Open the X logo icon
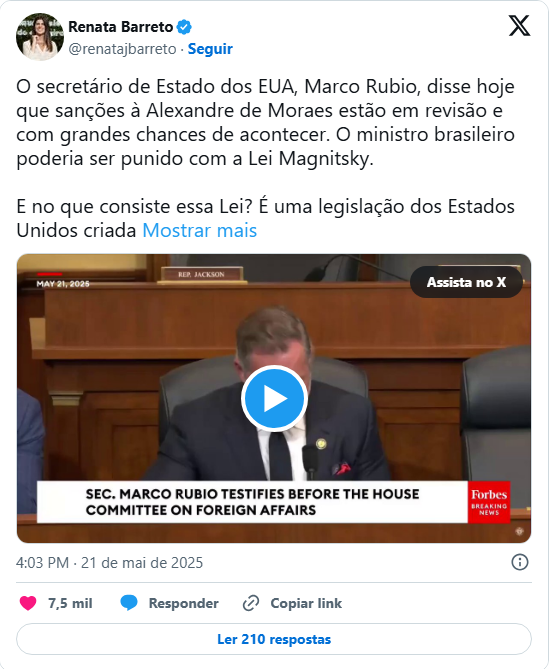 coord(519,26)
